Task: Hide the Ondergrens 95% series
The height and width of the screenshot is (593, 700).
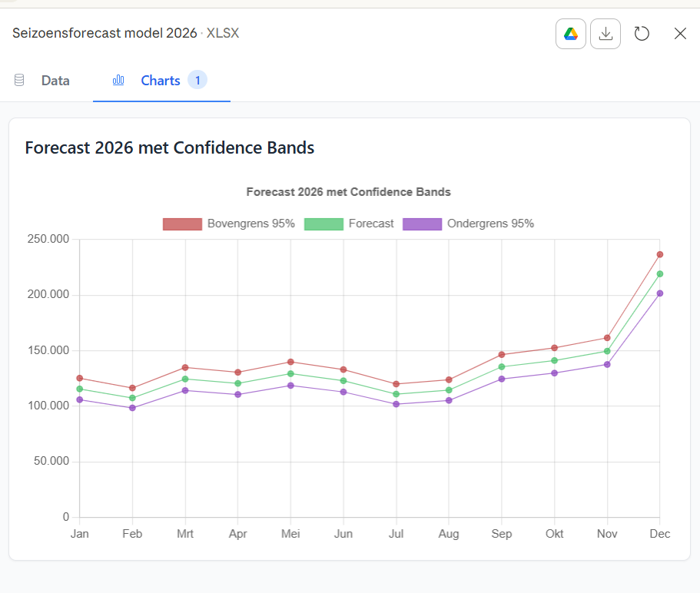Action: [490, 224]
